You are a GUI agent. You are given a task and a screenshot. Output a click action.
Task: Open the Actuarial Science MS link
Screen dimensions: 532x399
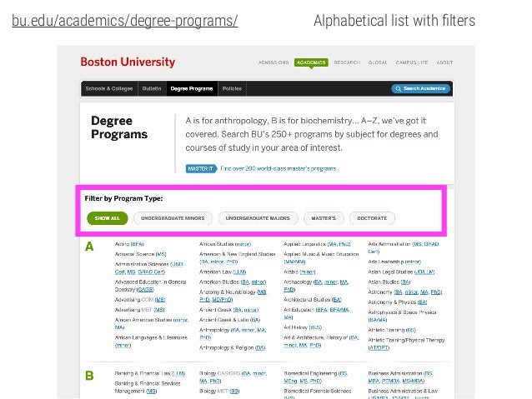pos(161,254)
